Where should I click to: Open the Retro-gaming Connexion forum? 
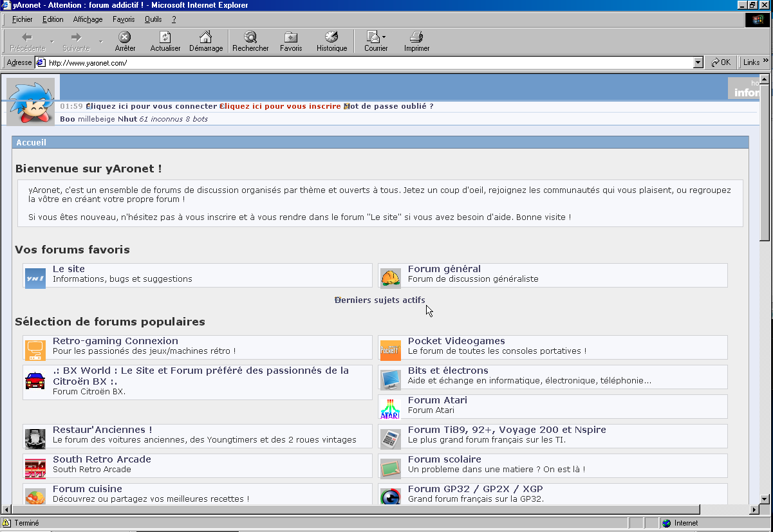(x=115, y=341)
